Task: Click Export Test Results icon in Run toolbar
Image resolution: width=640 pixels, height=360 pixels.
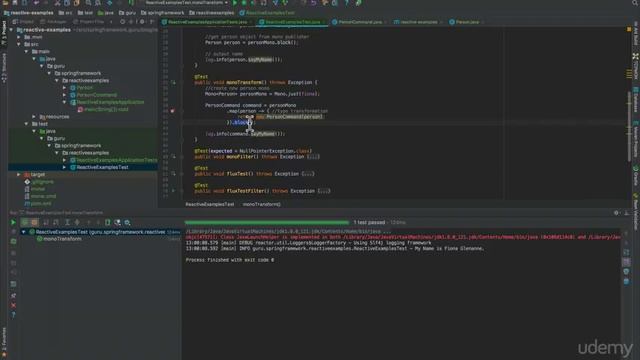Action: tap(108, 222)
